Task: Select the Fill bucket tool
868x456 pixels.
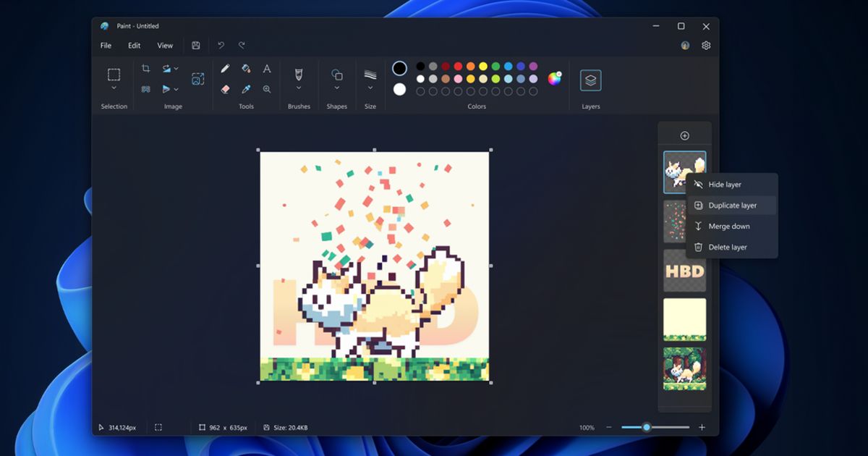Action: coord(246,69)
